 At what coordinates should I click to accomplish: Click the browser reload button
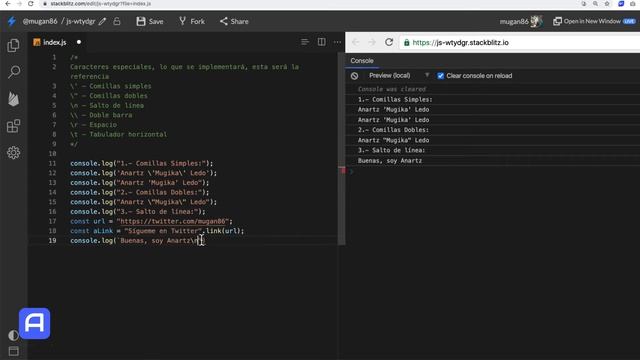pos(31,3)
